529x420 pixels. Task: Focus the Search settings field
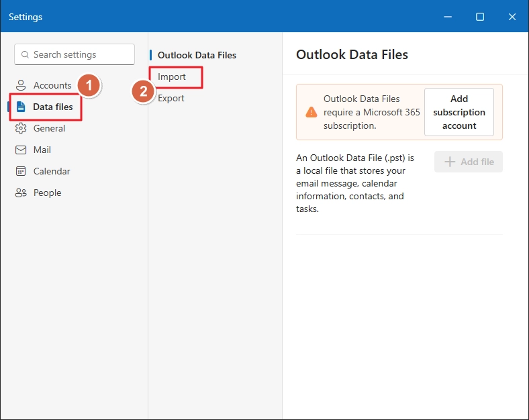(75, 54)
